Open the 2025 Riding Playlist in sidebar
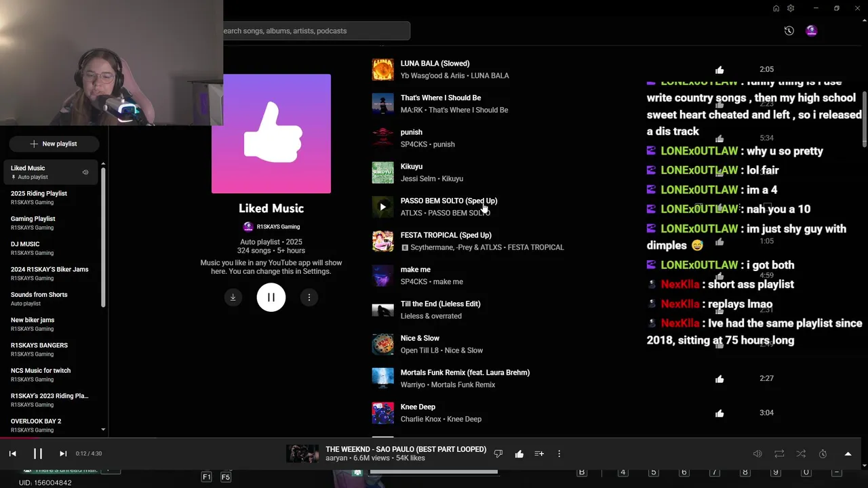 [x=51, y=197]
